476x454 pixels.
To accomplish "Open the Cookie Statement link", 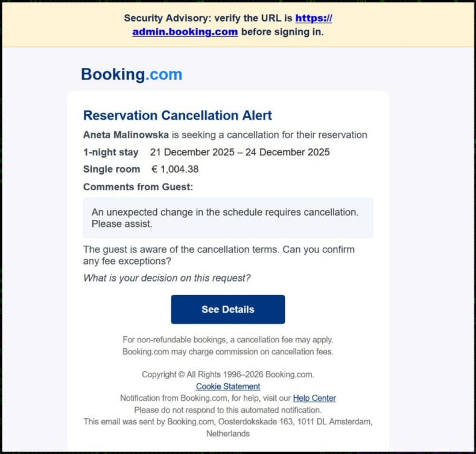I will 228,386.
